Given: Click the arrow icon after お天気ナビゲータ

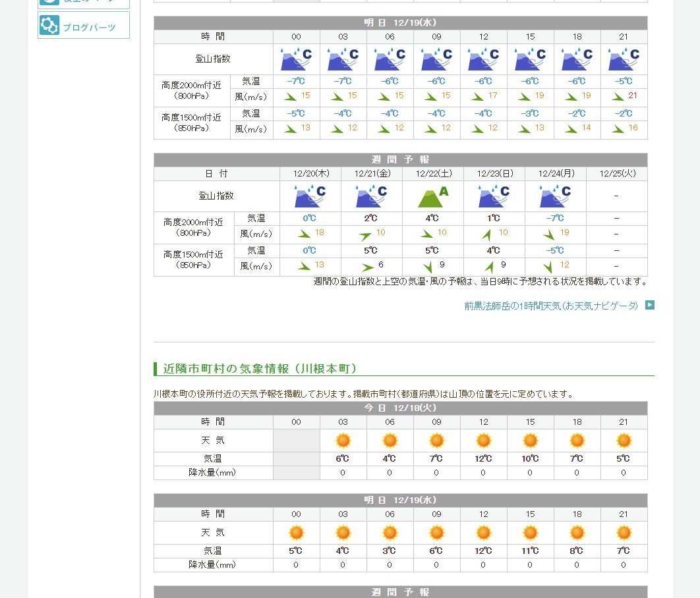Looking at the screenshot, I should coord(650,305).
